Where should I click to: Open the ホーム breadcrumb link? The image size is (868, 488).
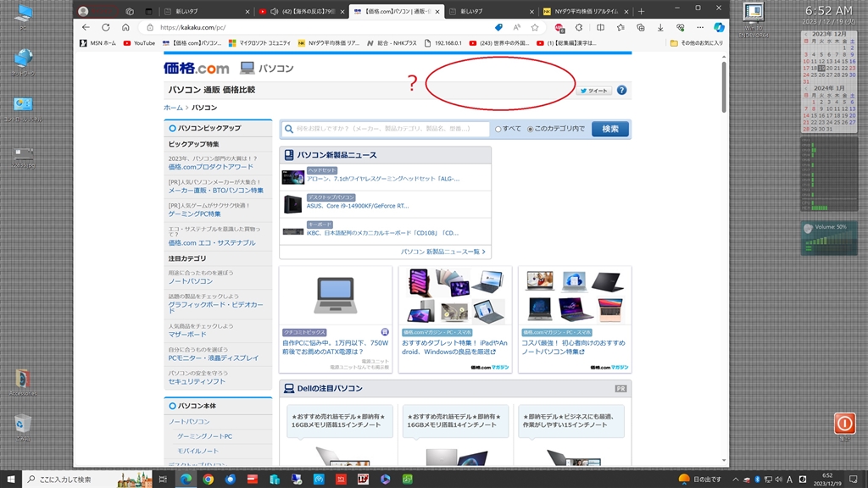point(173,108)
